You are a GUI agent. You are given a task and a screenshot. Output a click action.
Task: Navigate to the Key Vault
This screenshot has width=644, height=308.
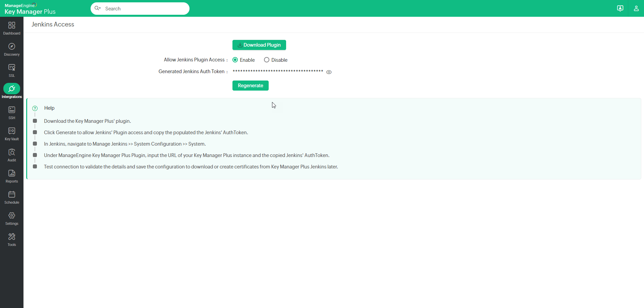12,133
